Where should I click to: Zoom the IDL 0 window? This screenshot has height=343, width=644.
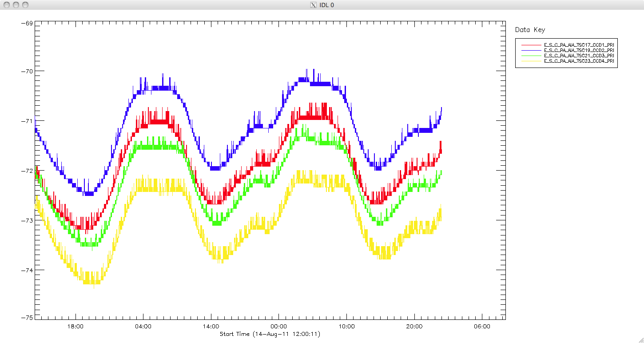pos(25,5)
